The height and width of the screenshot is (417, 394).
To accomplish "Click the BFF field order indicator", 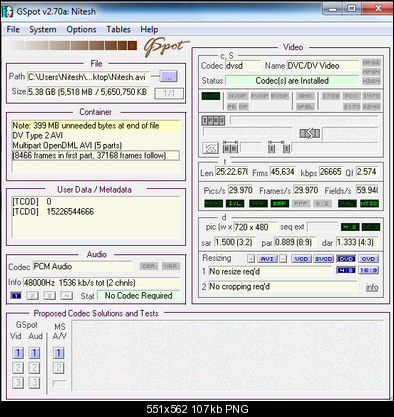I will click(279, 203).
